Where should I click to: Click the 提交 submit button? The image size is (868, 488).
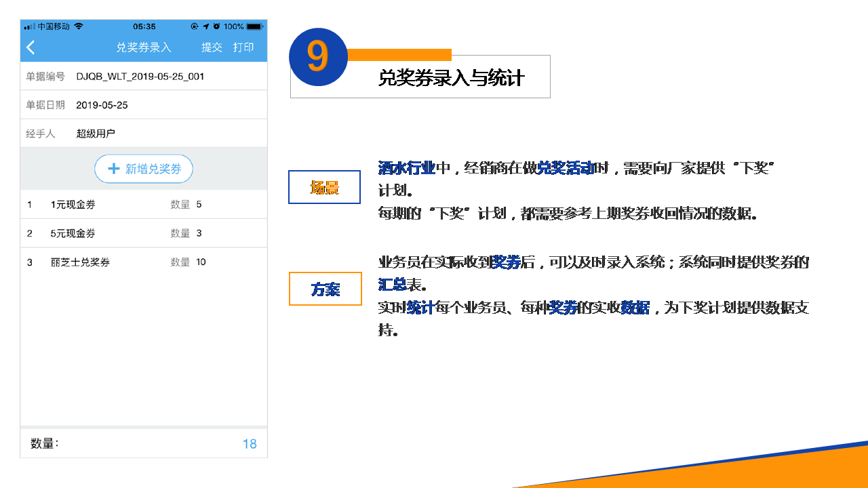tap(212, 47)
